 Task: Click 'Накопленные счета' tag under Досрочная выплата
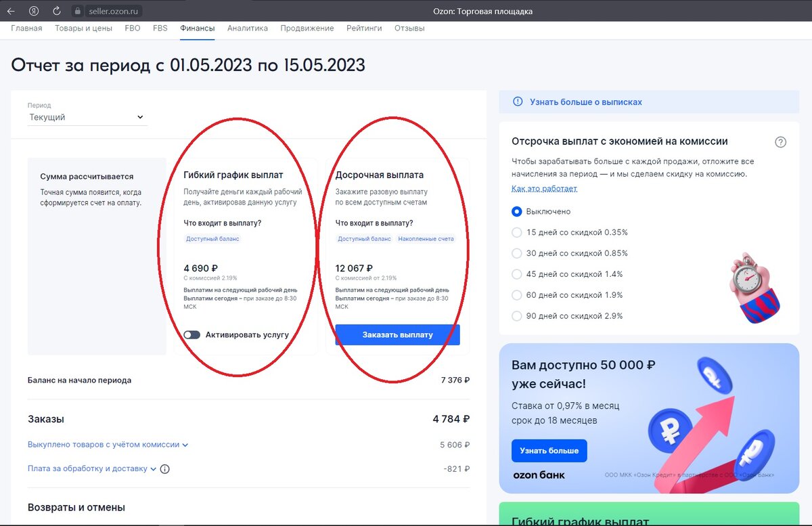click(426, 239)
